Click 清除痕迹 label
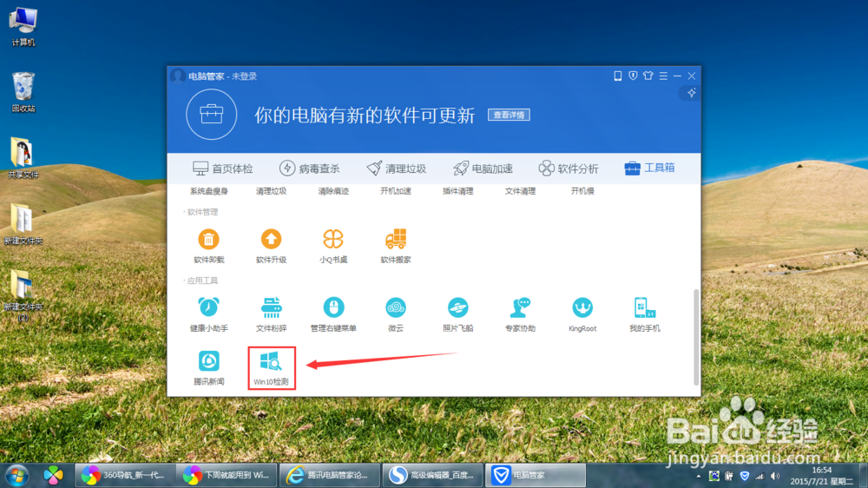The width and height of the screenshot is (868, 488). coord(333,191)
